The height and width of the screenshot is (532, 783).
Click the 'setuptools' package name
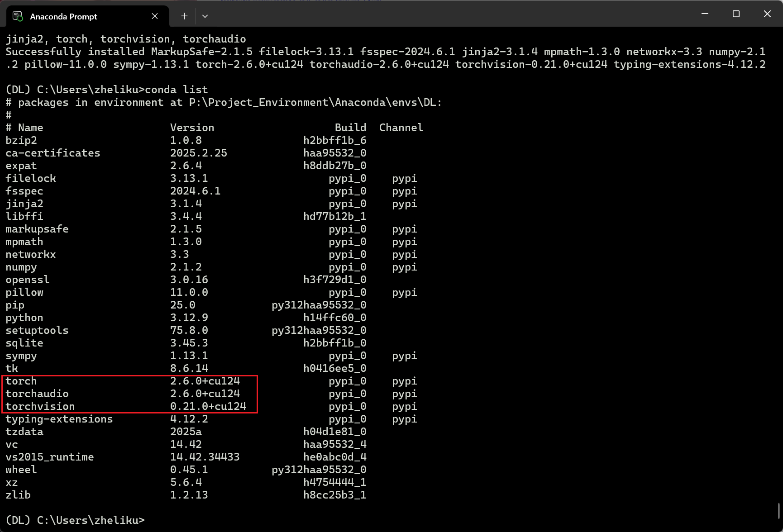click(x=37, y=331)
